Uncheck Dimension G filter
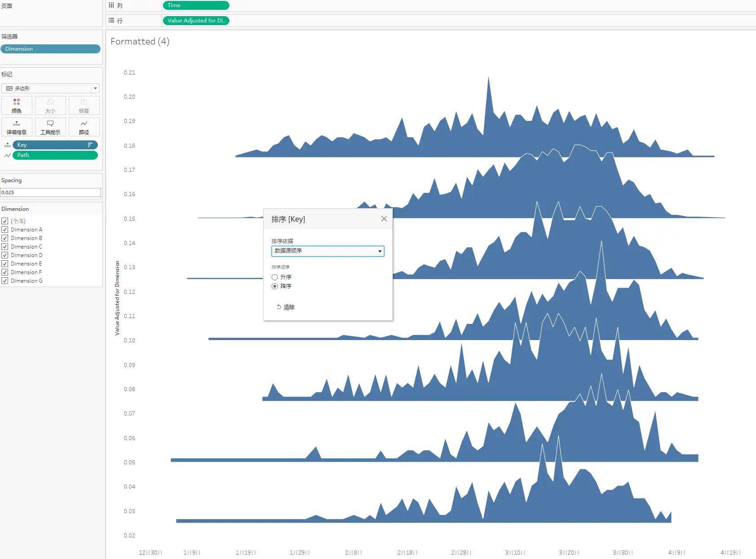This screenshot has height=559, width=756. [5, 281]
